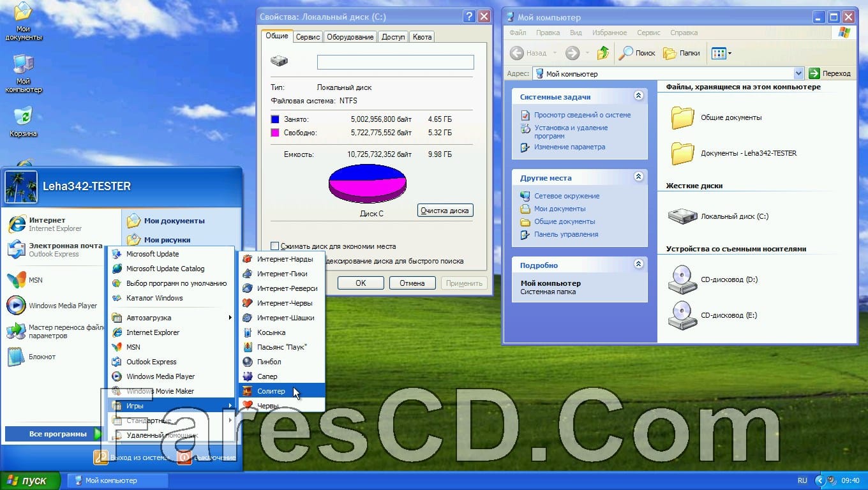Image resolution: width=868 pixels, height=490 pixels.
Task: Open the Recycle Bin desktop icon
Action: [x=24, y=121]
